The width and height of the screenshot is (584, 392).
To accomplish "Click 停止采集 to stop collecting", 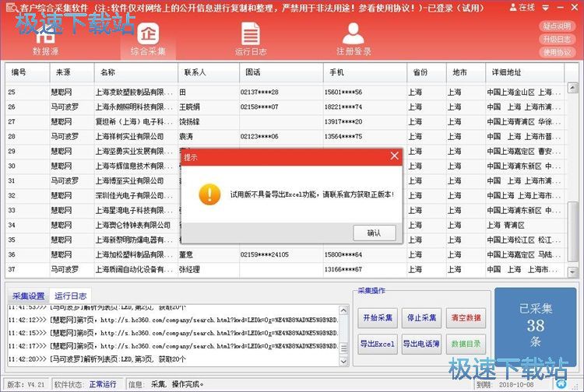I will tap(421, 317).
